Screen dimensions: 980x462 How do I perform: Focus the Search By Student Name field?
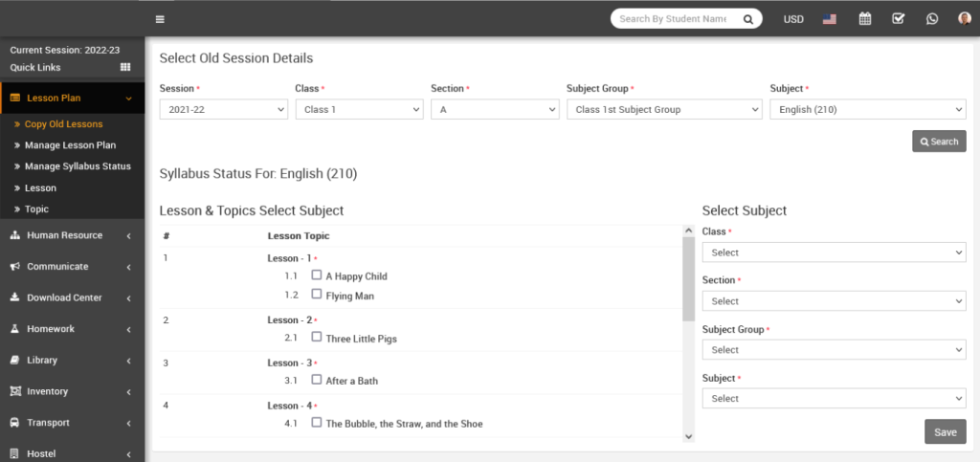[675, 19]
